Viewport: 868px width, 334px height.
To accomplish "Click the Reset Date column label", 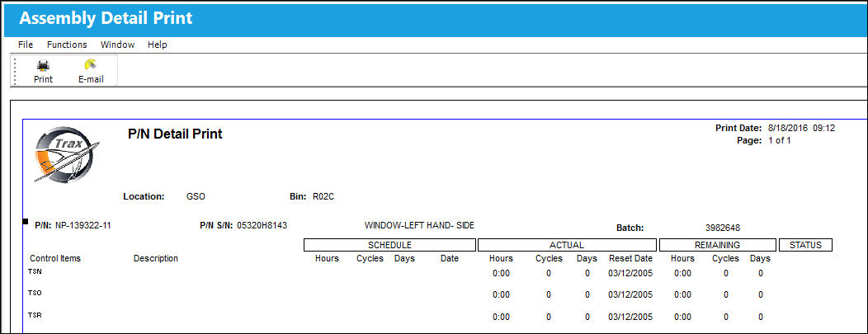I will click(630, 258).
